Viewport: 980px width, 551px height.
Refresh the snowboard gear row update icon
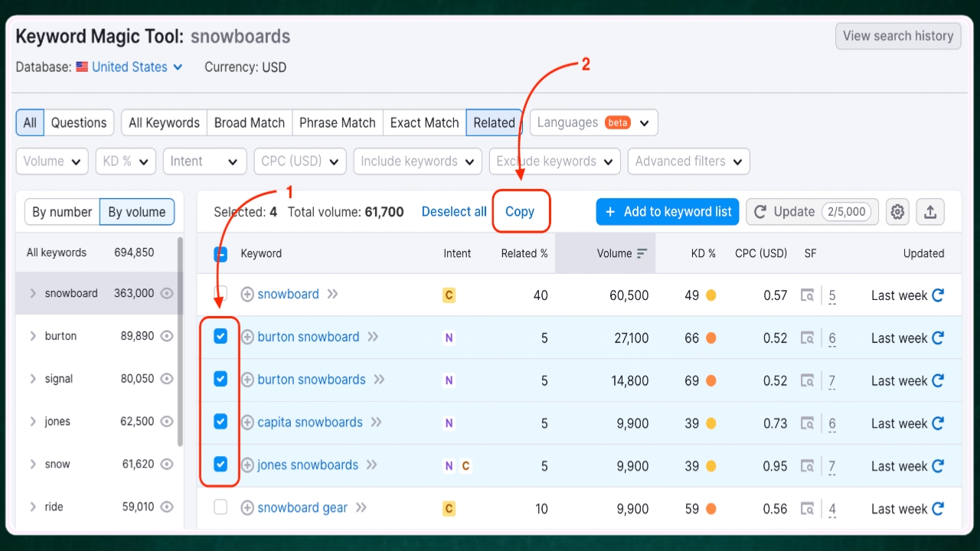pos(938,509)
